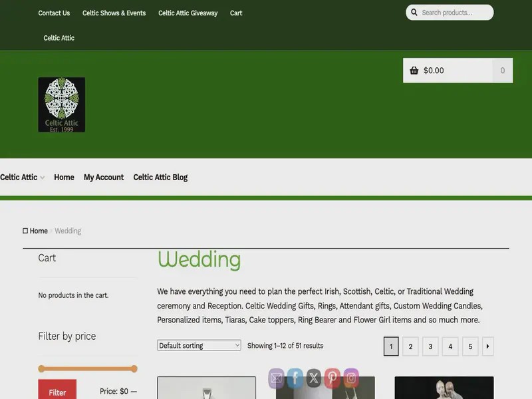Go to next results page arrow

point(487,346)
